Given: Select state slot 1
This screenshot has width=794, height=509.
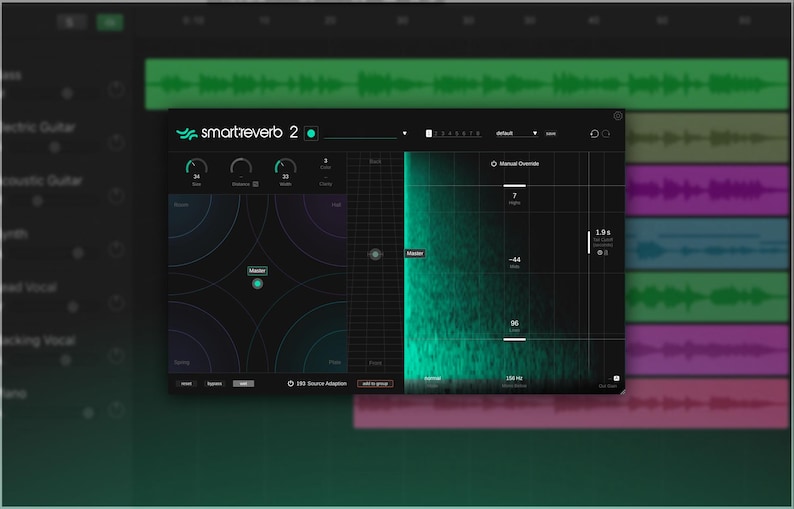Looking at the screenshot, I should click(x=429, y=133).
